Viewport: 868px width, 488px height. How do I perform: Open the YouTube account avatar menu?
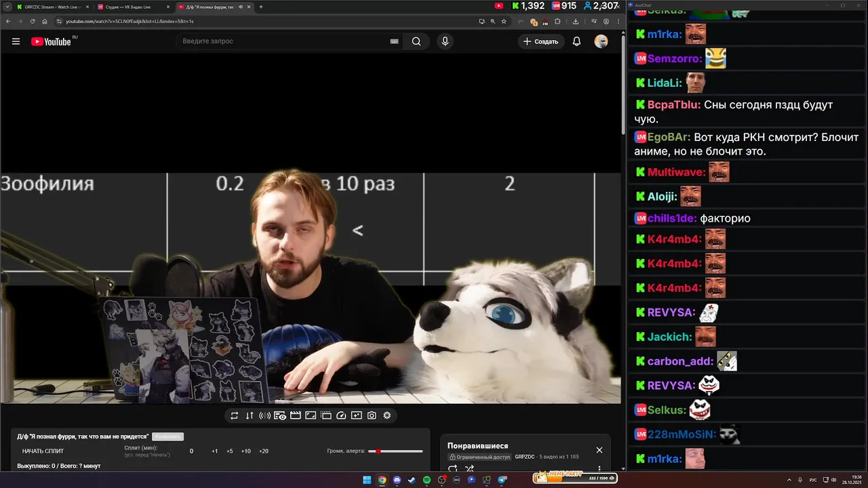coord(601,41)
